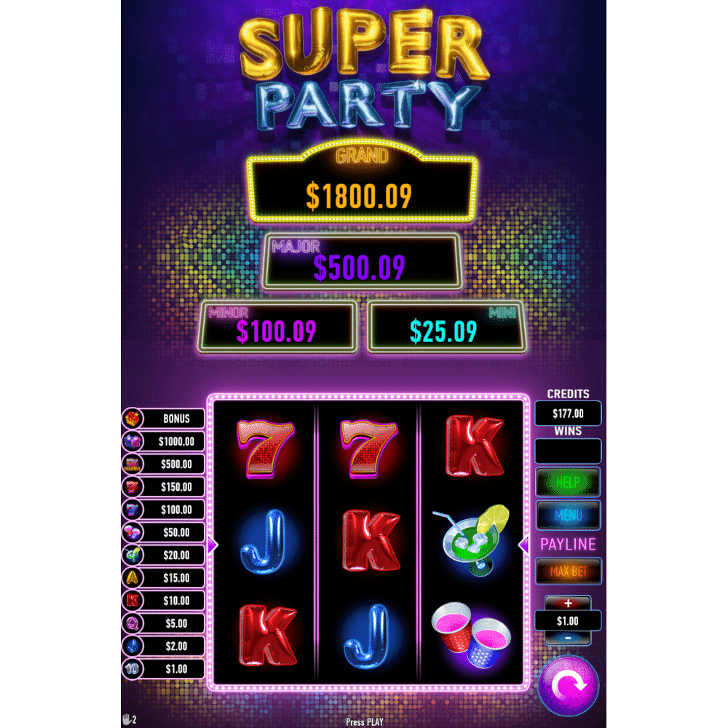Click the party cups icon beside $50.00
The width and height of the screenshot is (728, 728).
tap(132, 532)
